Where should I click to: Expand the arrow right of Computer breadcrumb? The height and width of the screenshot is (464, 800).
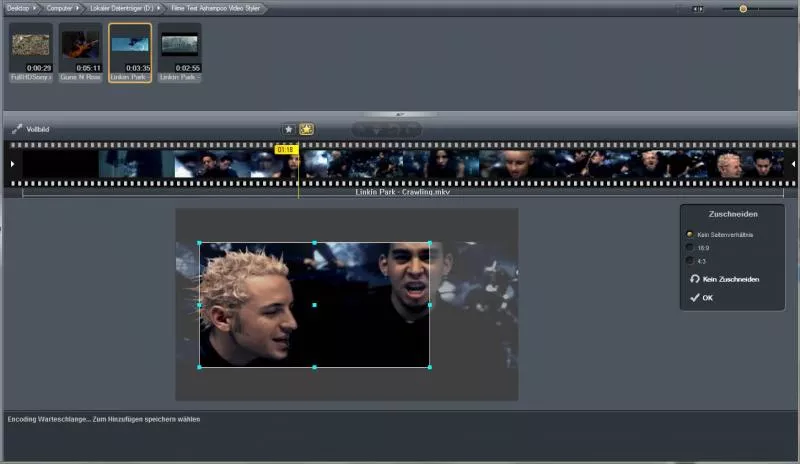(78, 8)
